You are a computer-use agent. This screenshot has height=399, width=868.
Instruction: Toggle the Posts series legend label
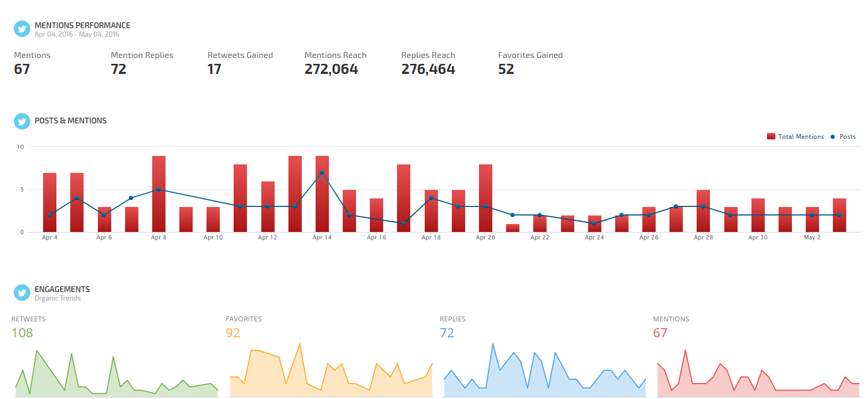[x=847, y=137]
